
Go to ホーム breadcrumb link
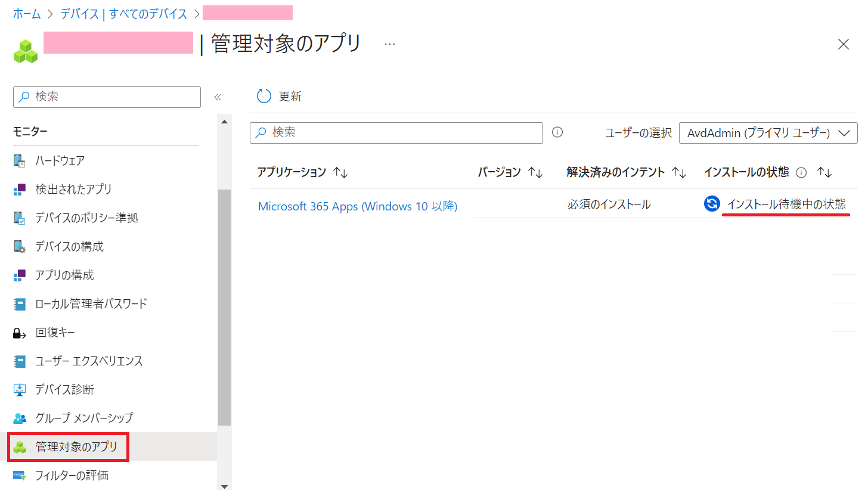tap(27, 14)
